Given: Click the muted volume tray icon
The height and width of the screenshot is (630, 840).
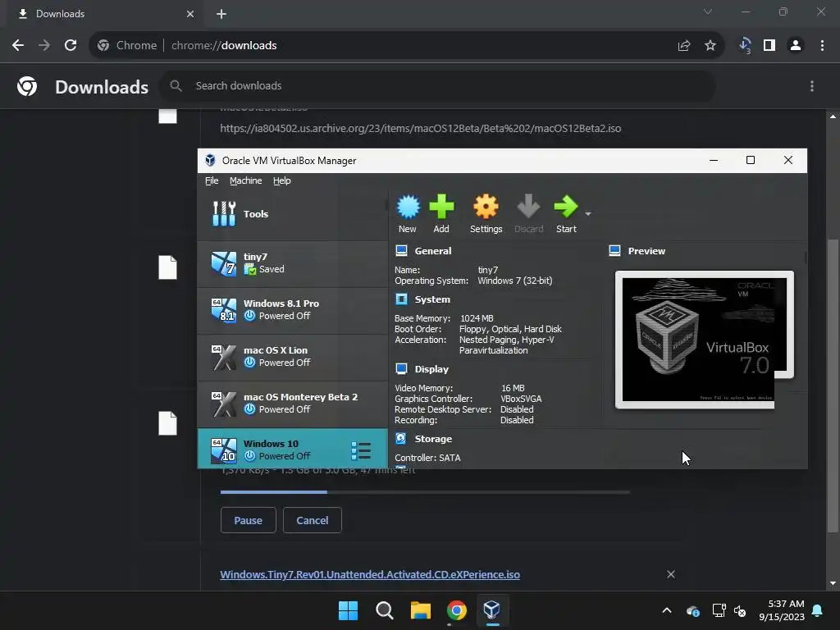Looking at the screenshot, I should [x=741, y=610].
